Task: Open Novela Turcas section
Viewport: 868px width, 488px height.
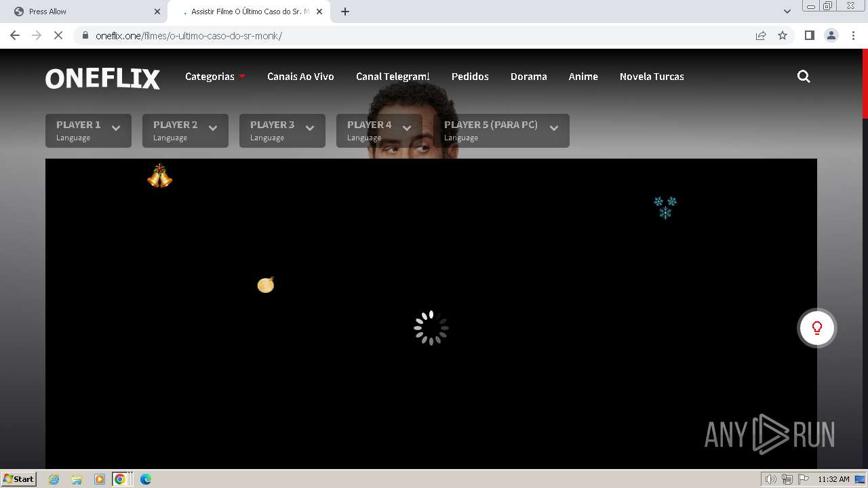Action: tap(652, 77)
